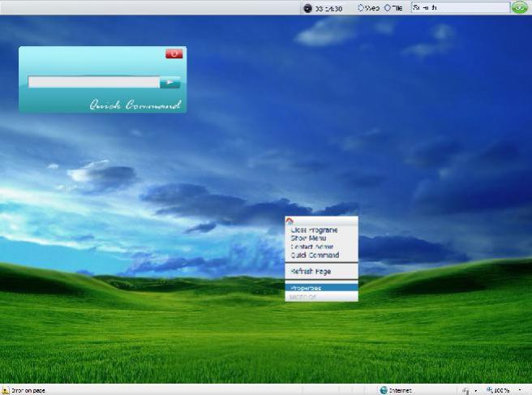Image resolution: width=532 pixels, height=395 pixels.
Task: Click the Quick Command text input field
Action: (x=93, y=82)
